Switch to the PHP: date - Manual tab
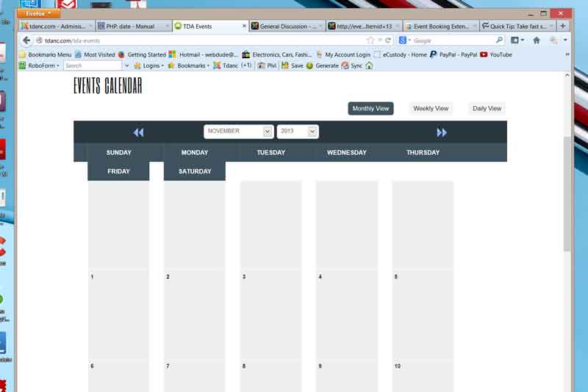The image size is (588, 392). 130,26
